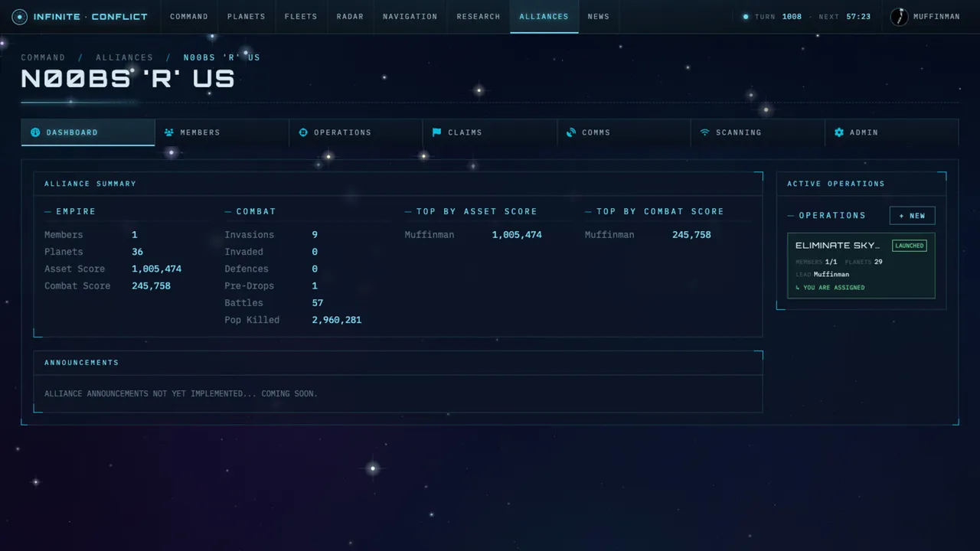The height and width of the screenshot is (551, 980).
Task: Click the N00BS 'R' US page title
Action: 128,79
